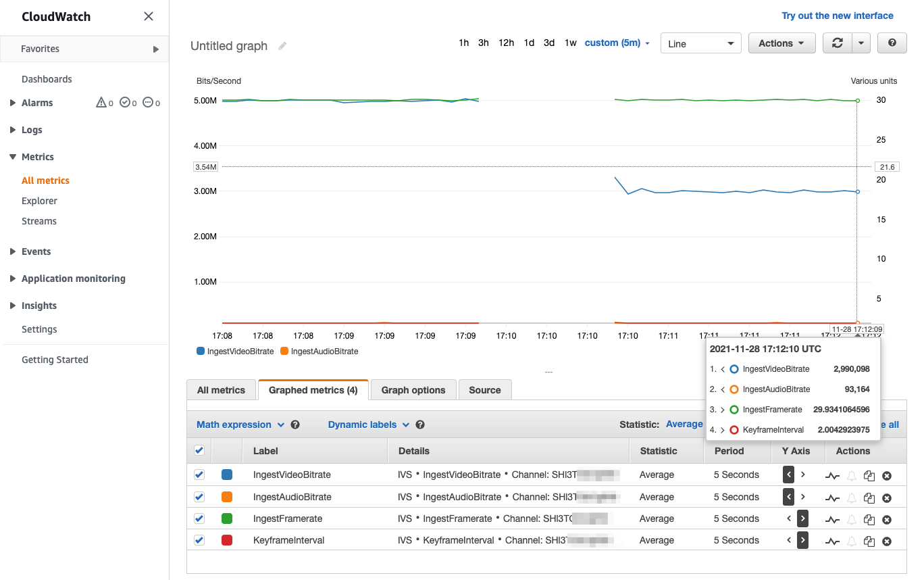Duplicate the IngestVideoBitrate metric row
This screenshot has width=924, height=580.
(869, 476)
